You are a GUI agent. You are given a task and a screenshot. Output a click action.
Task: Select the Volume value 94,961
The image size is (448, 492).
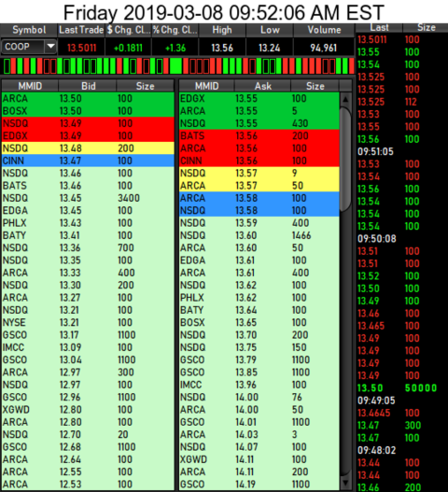click(x=324, y=48)
